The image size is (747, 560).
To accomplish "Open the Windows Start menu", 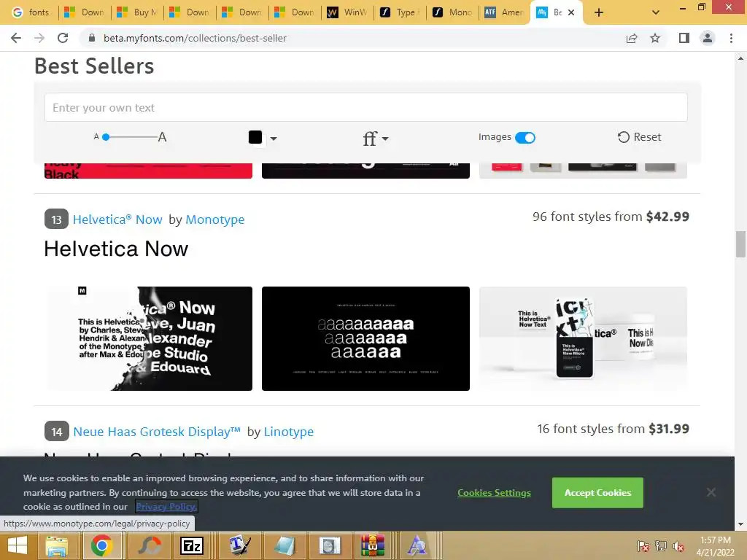I will 18,545.
